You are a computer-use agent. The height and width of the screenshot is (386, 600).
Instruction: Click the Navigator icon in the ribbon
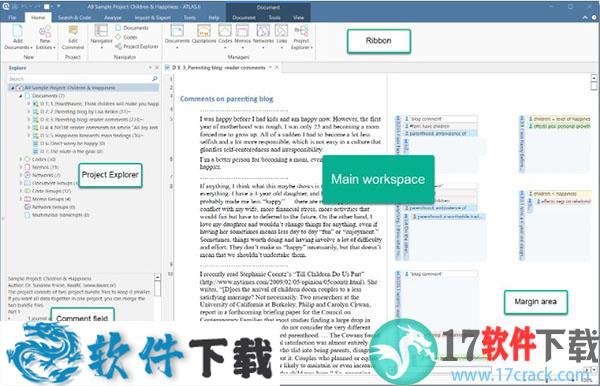tap(101, 31)
